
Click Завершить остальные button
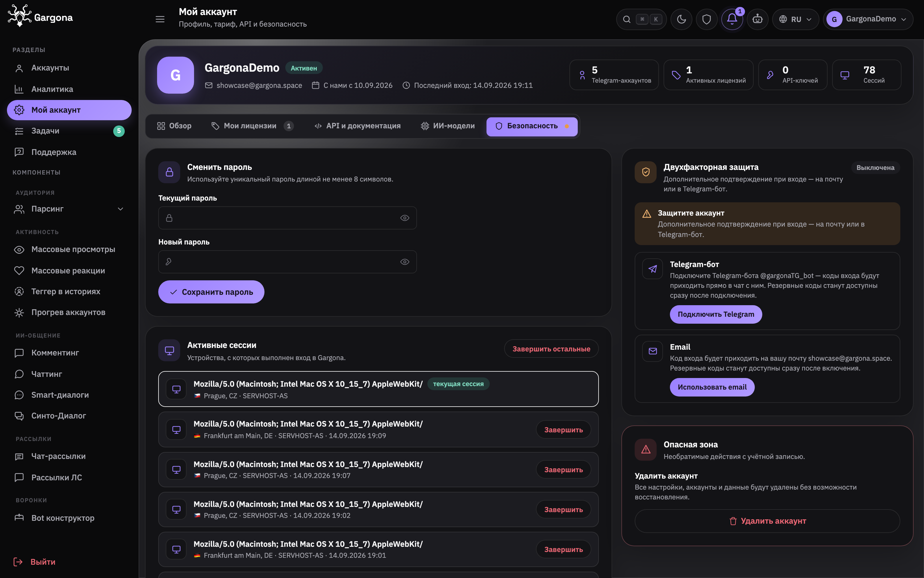tap(551, 349)
